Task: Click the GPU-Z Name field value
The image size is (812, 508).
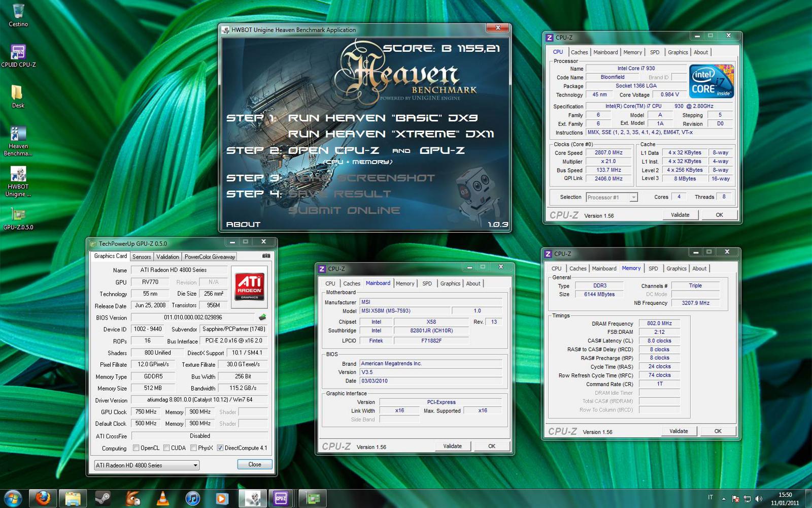Action: tap(179, 270)
